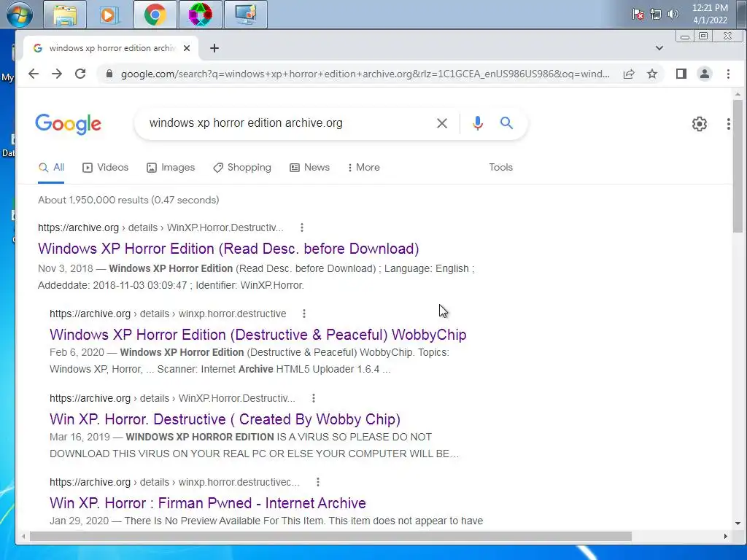Click the address bar URL

[x=365, y=74]
